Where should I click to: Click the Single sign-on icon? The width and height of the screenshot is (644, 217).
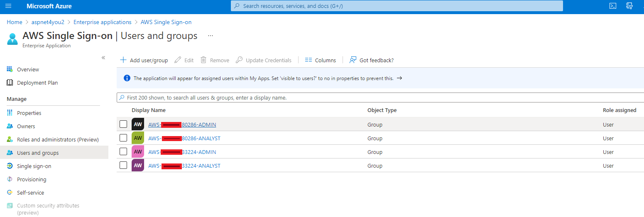pyautogui.click(x=10, y=166)
